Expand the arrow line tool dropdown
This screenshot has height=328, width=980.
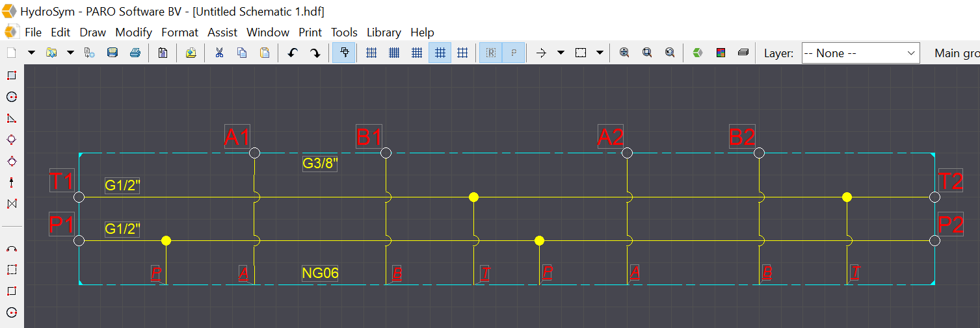point(560,53)
